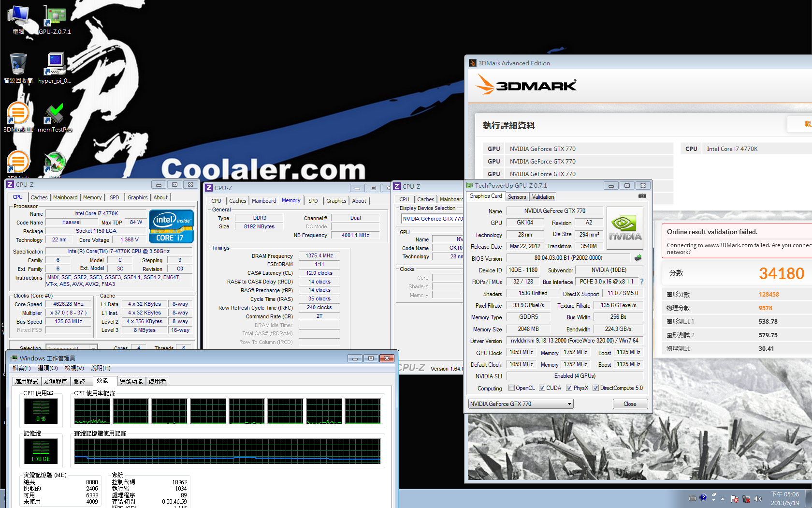The width and height of the screenshot is (812, 508).
Task: Launch the memTestPro desktop shortcut
Action: [x=55, y=117]
